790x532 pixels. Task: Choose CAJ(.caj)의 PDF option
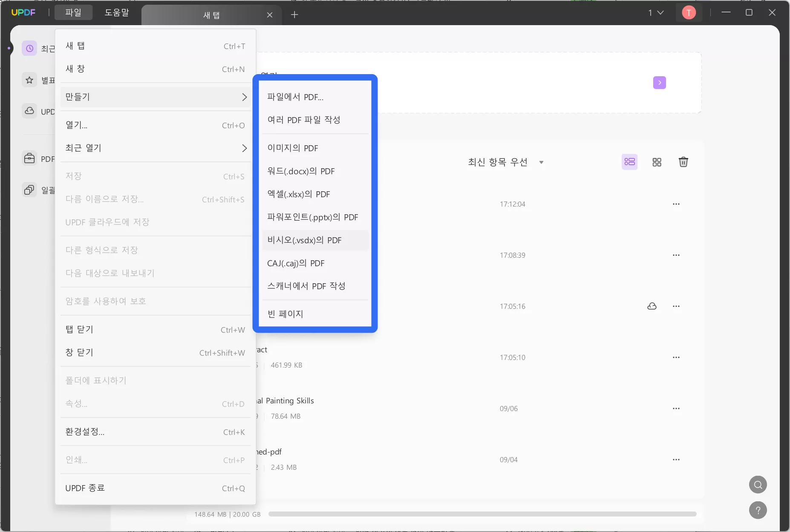tap(315, 263)
